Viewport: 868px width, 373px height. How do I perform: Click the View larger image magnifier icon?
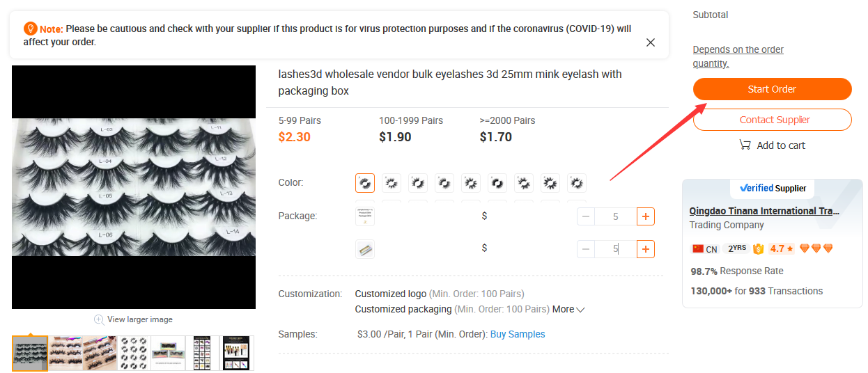tap(99, 319)
